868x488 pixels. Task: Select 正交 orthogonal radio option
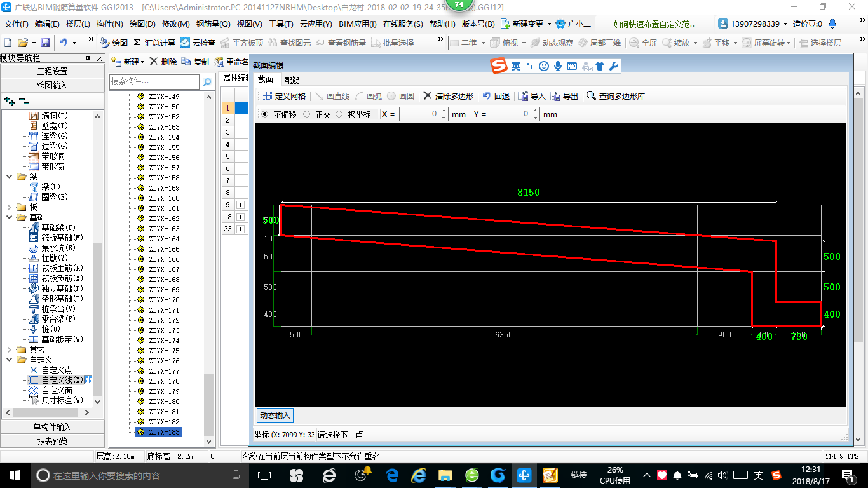pos(307,114)
